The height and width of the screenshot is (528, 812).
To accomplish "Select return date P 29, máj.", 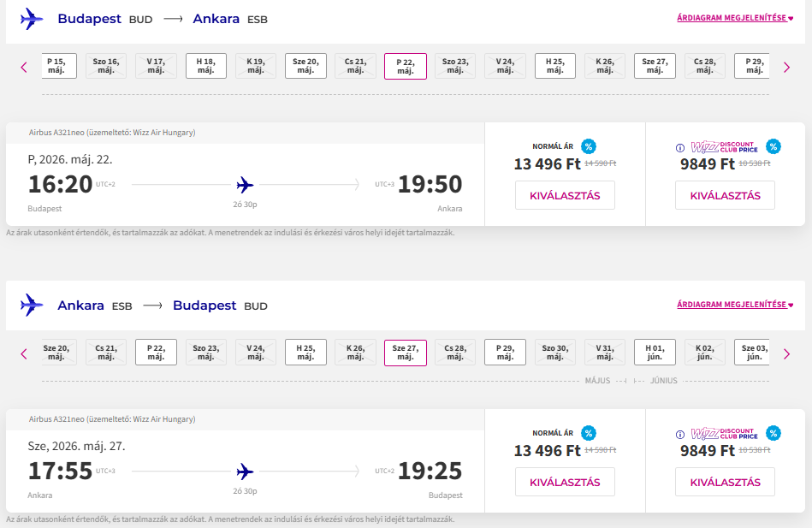I will point(505,353).
